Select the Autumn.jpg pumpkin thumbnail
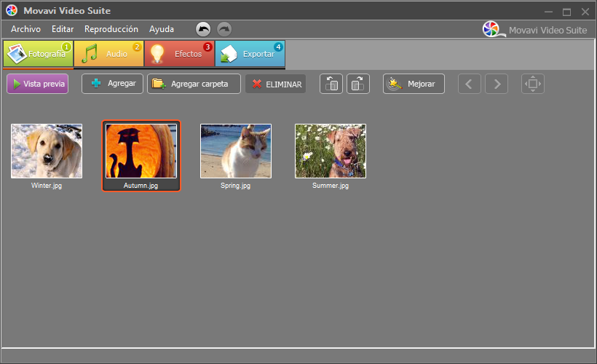 (x=141, y=151)
